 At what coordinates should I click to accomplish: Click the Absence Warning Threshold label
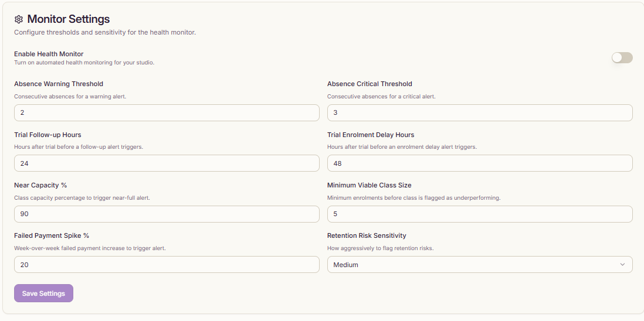click(59, 84)
